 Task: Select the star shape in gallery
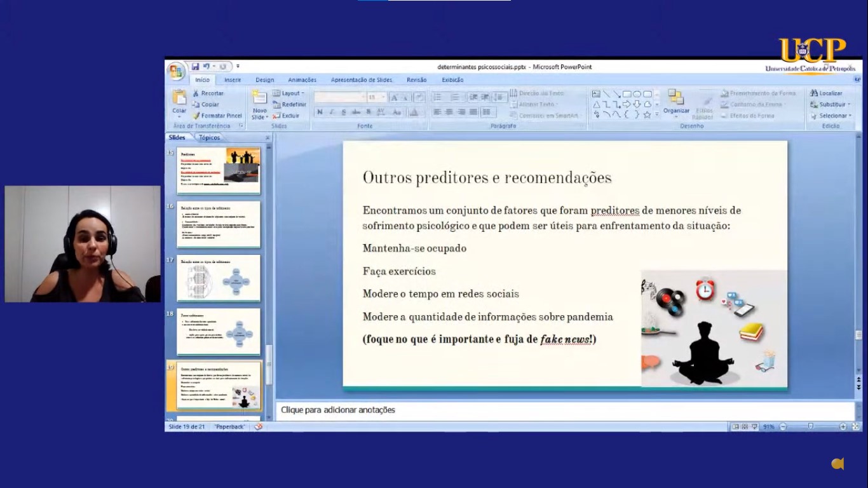click(647, 115)
